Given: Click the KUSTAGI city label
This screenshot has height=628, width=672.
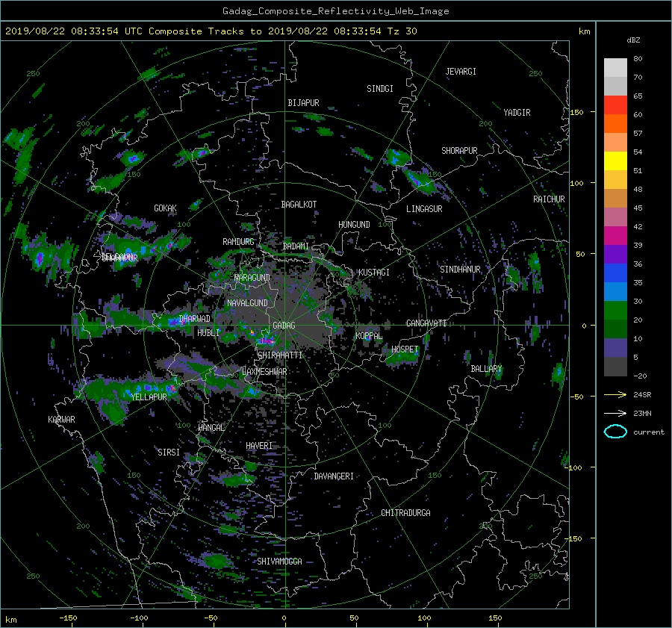Looking at the screenshot, I should (374, 273).
